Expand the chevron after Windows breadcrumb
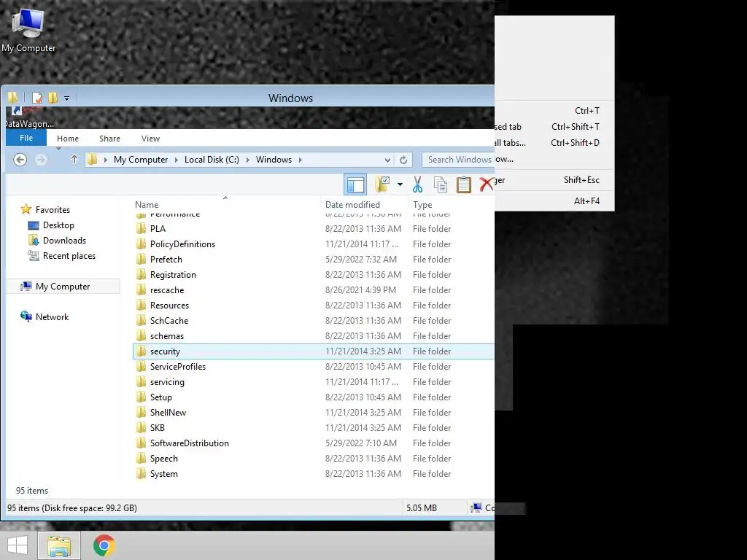The image size is (747, 560). [x=300, y=160]
